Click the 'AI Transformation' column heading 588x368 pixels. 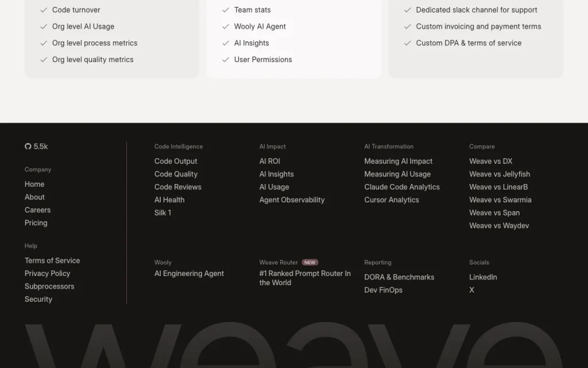coord(389,147)
